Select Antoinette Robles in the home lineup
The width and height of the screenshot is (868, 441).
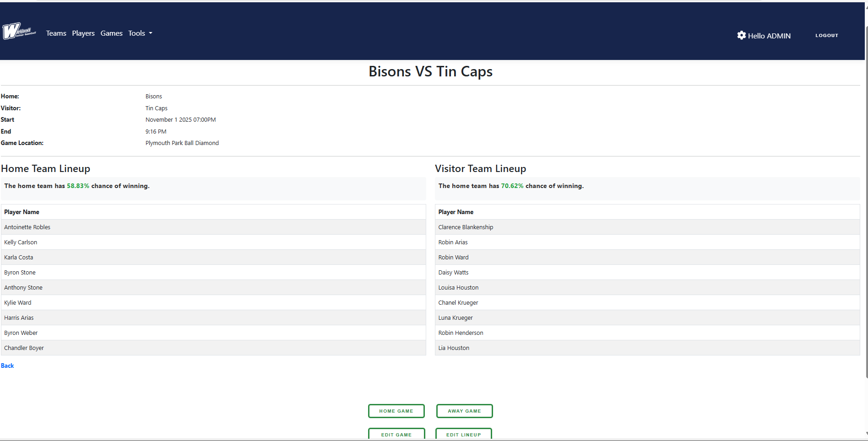coord(27,227)
